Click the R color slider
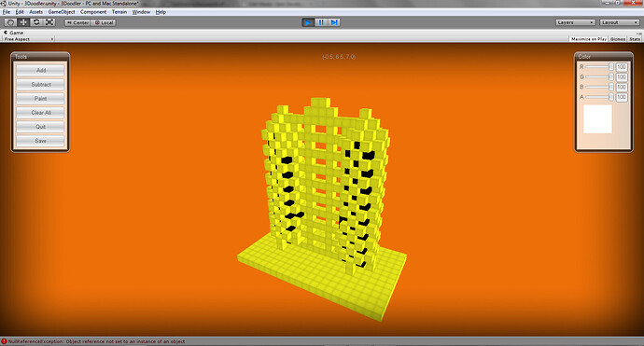This screenshot has height=346, width=644. coord(599,66)
